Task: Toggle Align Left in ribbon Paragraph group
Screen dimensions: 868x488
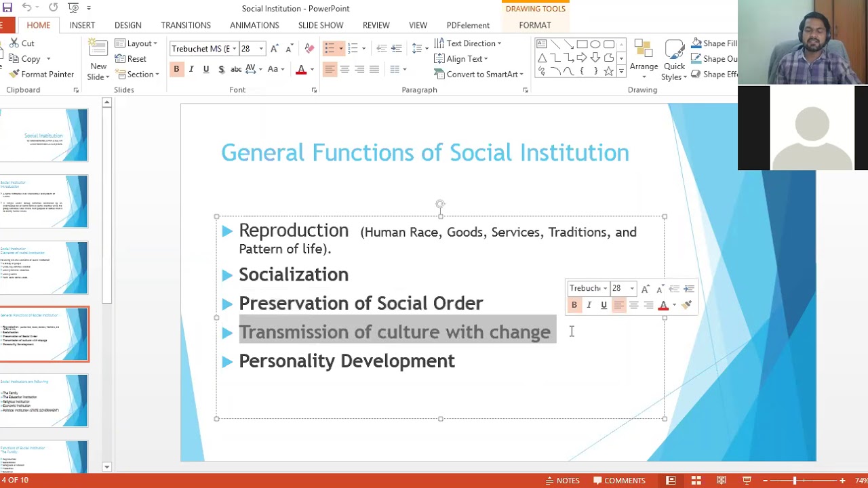Action: pos(330,69)
